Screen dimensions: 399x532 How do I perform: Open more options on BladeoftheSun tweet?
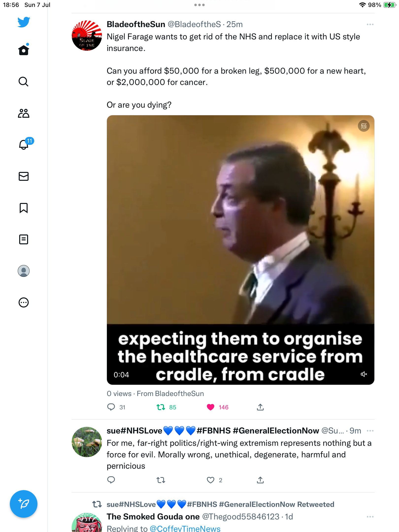pyautogui.click(x=370, y=24)
